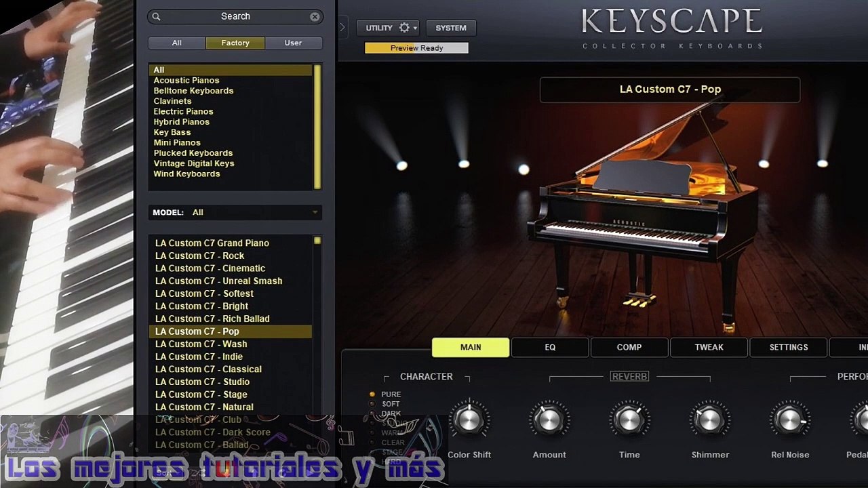Switch to the MAIN tab

click(471, 347)
